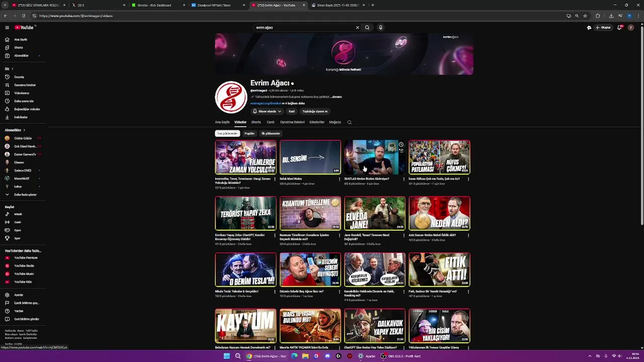Viewport: 644px width, 362px height.
Task: Select Popüler sort chip
Action: pyautogui.click(x=250, y=133)
